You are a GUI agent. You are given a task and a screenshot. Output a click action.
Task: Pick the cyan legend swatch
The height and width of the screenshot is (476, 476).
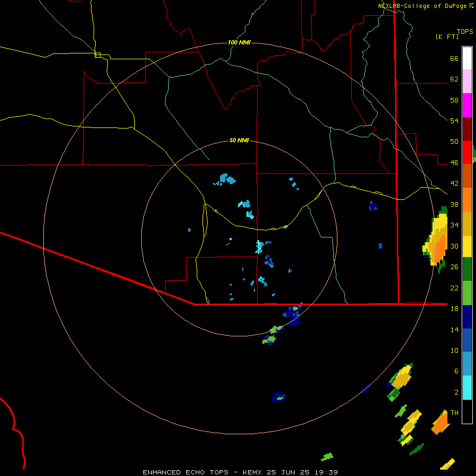tap(467, 388)
